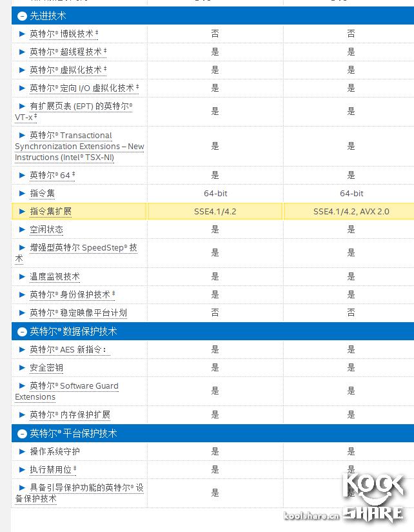Image resolution: width=414 pixels, height=532 pixels.
Task: Select the first 64-bit cell in 指令集 row
Action: [215, 194]
